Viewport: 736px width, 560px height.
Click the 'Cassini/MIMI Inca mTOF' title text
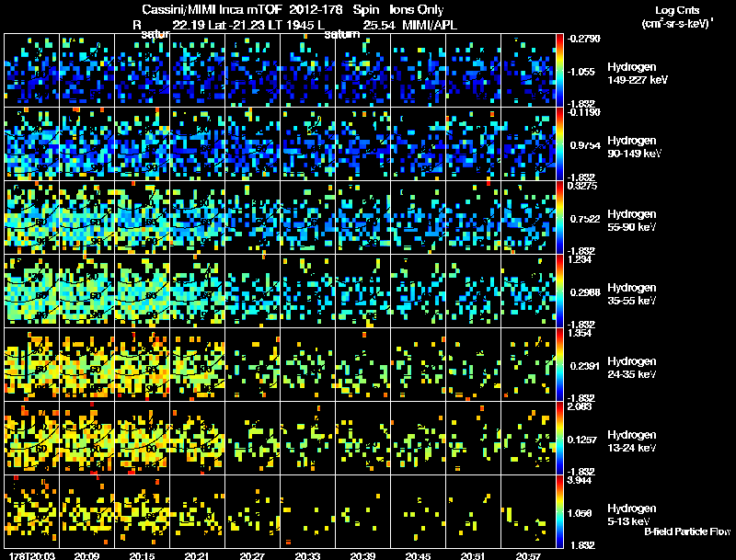(x=213, y=10)
